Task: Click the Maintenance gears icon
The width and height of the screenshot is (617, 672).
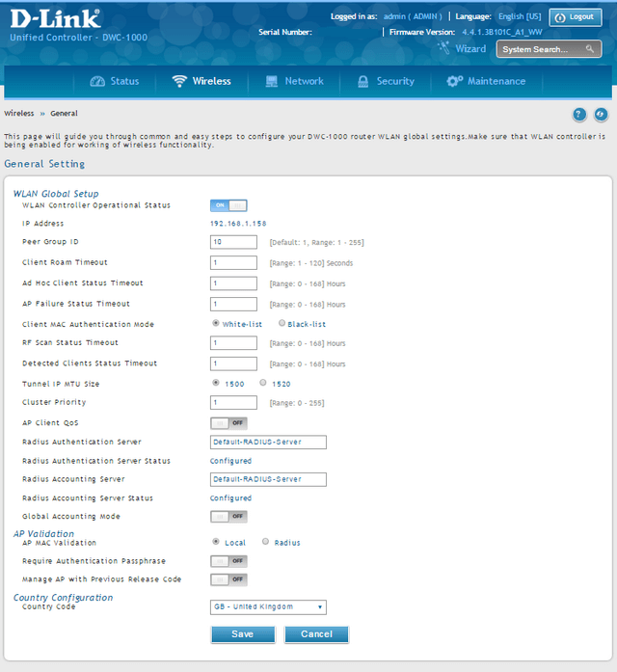Action: point(454,82)
